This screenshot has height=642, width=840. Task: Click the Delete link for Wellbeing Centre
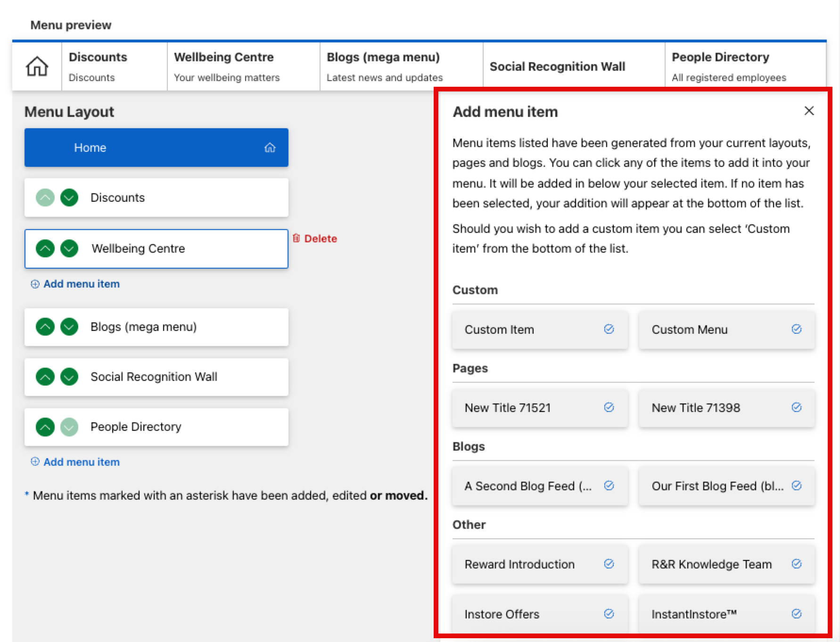[321, 238]
